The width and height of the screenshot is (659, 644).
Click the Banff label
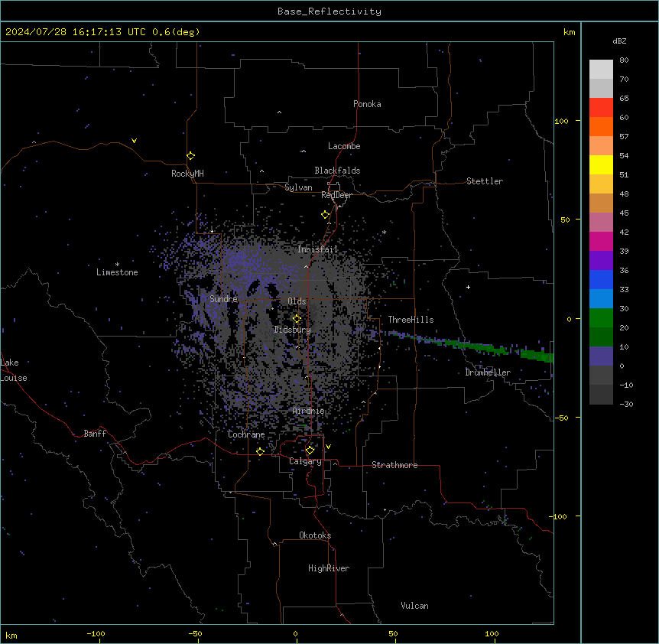95,434
